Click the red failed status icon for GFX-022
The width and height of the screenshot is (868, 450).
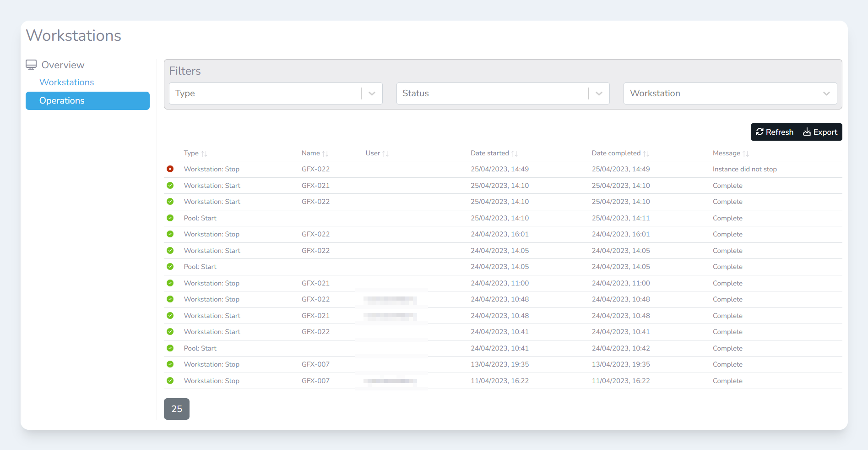[x=170, y=169]
